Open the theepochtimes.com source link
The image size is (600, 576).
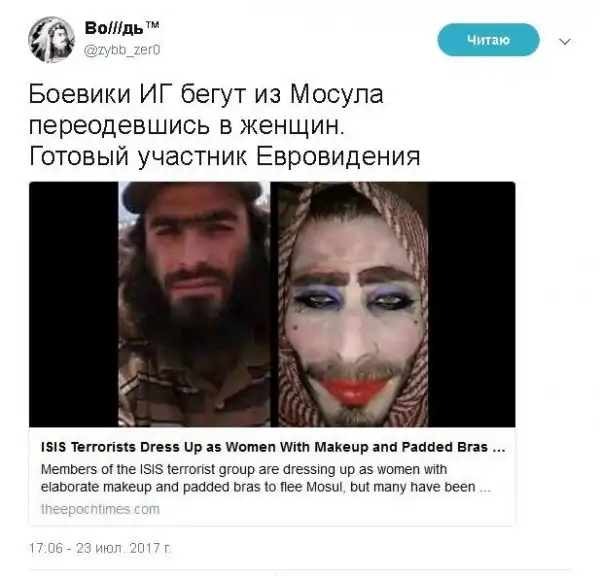coord(100,509)
